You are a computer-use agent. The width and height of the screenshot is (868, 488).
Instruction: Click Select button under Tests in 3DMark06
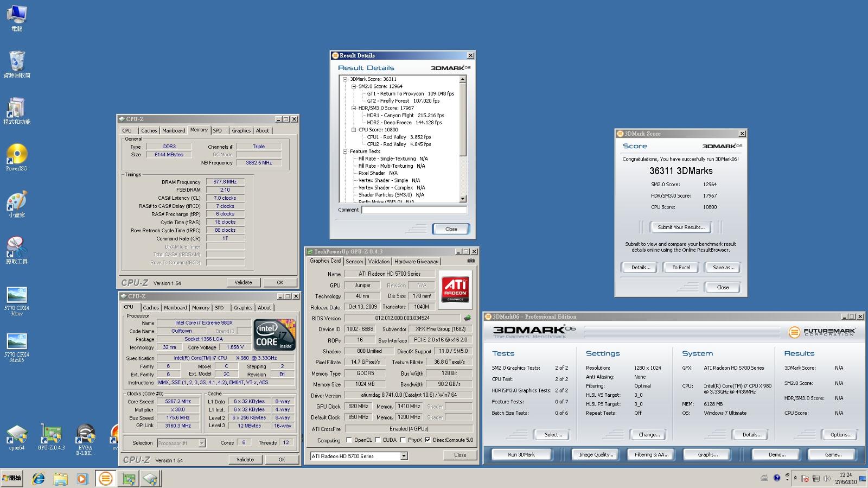pyautogui.click(x=553, y=434)
